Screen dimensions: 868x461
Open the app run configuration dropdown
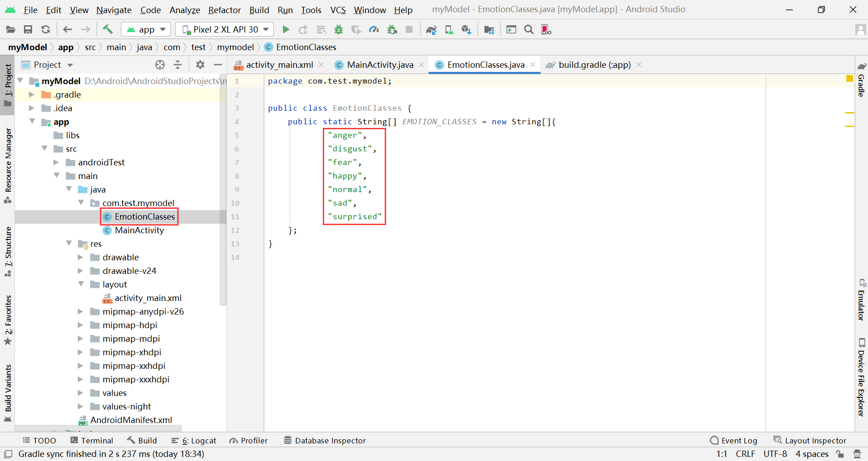146,30
